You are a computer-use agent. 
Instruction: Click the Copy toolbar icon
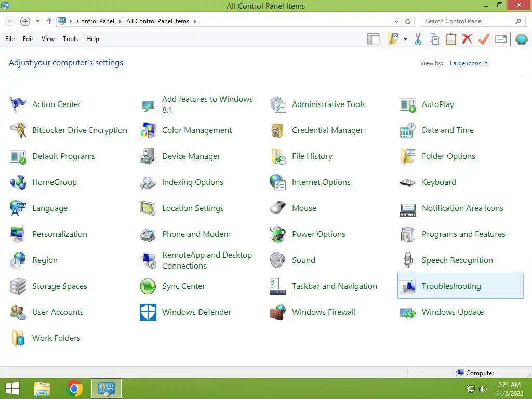point(434,39)
